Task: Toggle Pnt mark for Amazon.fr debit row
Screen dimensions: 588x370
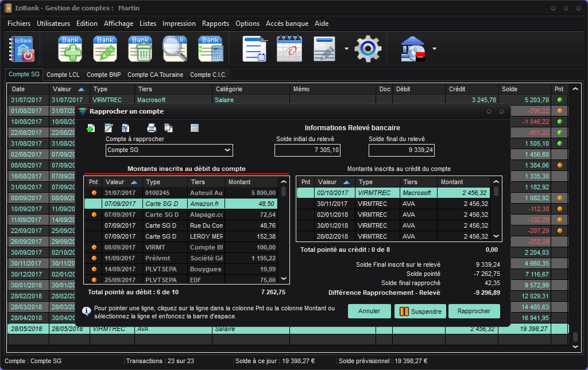Action: coord(94,204)
